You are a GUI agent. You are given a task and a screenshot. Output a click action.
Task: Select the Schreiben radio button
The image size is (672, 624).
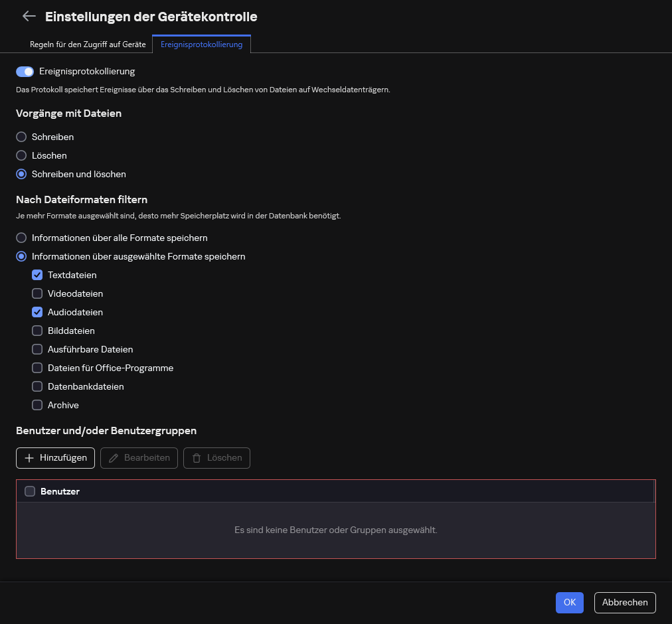pos(21,137)
